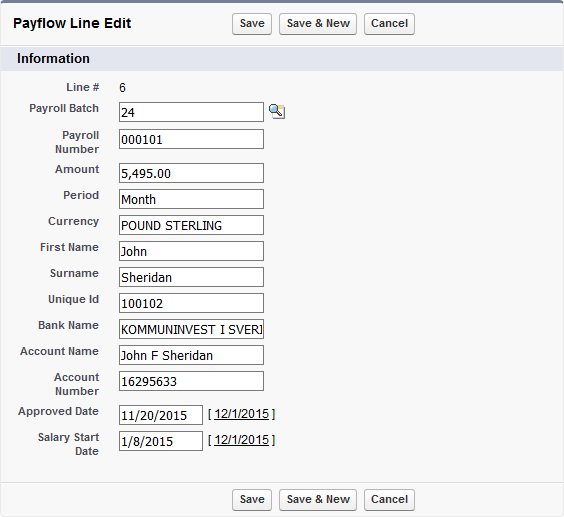Click the Account Number label
Image resolution: width=564 pixels, height=517 pixels.
[x=77, y=384]
